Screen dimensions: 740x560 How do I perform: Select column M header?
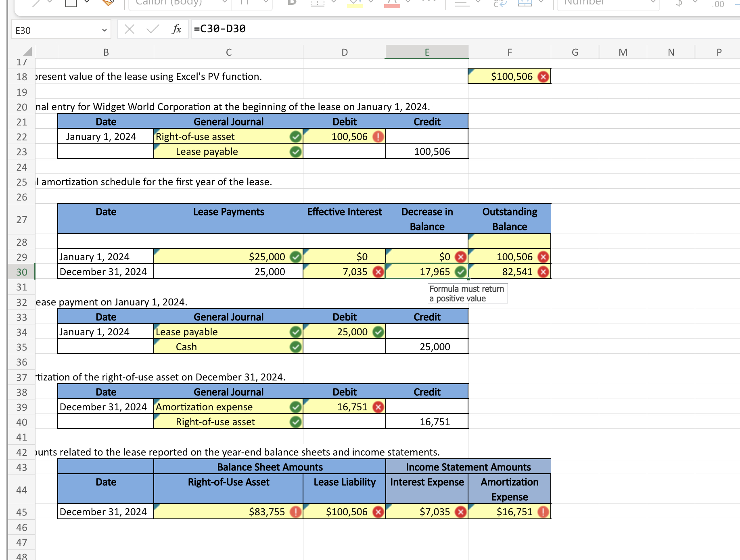click(x=623, y=52)
